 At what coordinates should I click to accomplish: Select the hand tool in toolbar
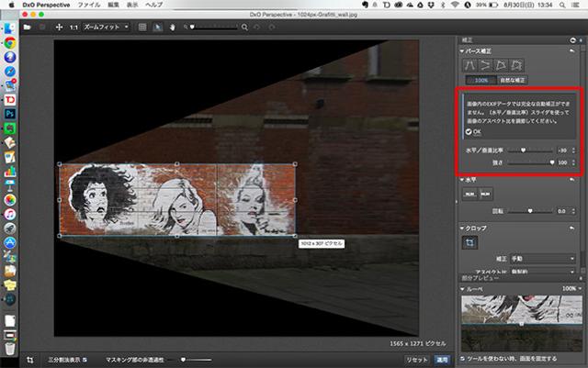175,28
